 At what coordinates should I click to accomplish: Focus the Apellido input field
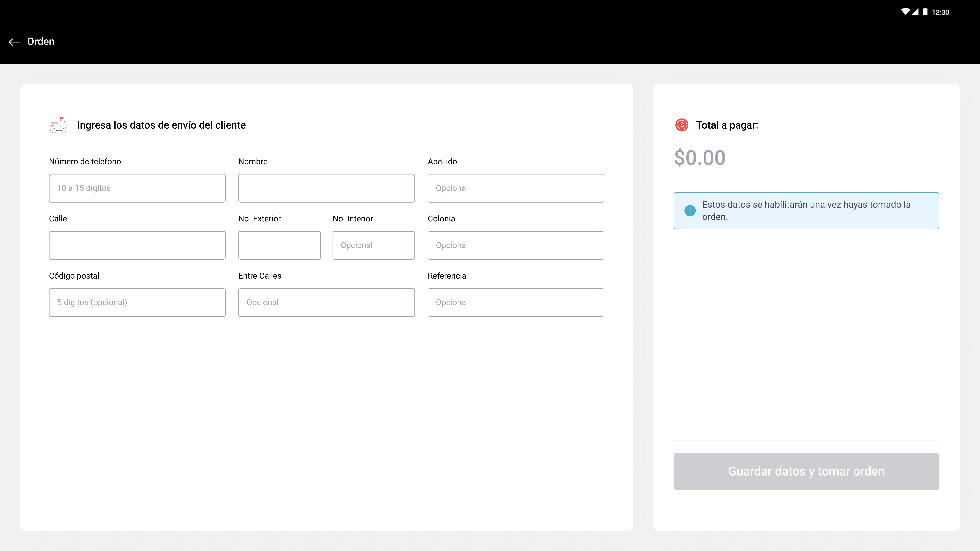(516, 188)
